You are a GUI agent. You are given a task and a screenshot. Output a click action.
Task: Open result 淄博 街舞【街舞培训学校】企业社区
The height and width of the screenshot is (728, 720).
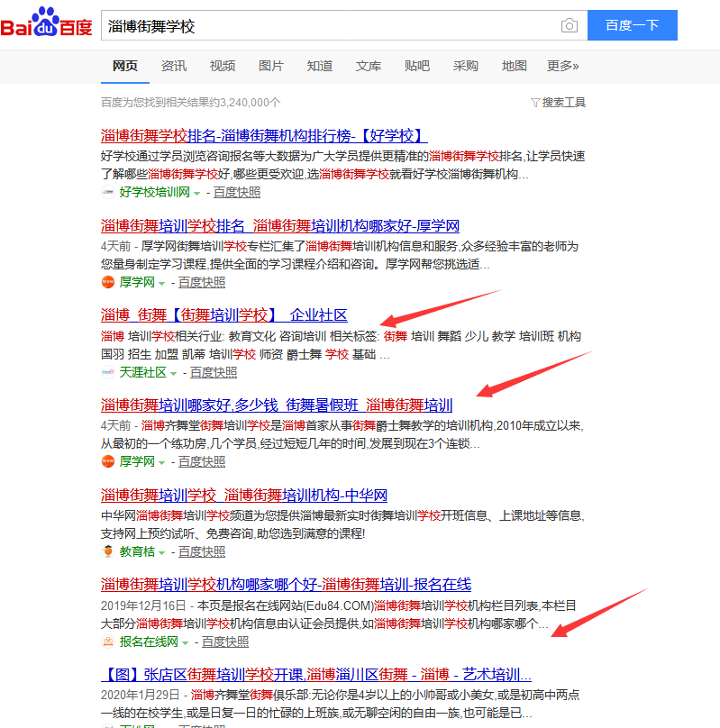223,315
